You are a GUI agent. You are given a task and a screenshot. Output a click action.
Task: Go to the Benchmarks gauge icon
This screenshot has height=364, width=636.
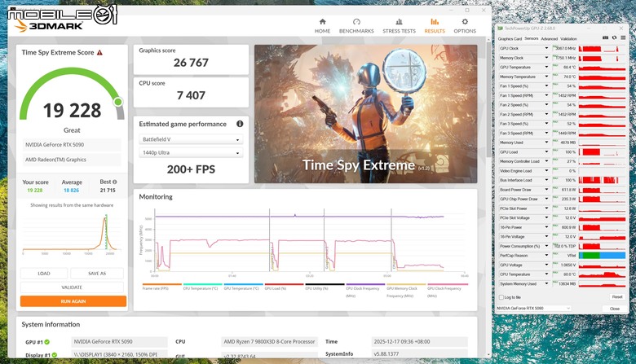pyautogui.click(x=356, y=22)
